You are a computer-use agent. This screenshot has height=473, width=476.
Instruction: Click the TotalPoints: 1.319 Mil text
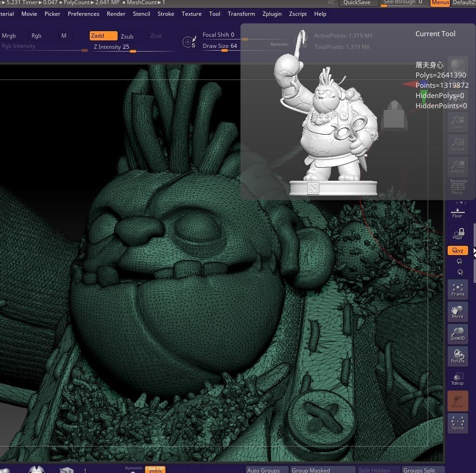(x=342, y=47)
